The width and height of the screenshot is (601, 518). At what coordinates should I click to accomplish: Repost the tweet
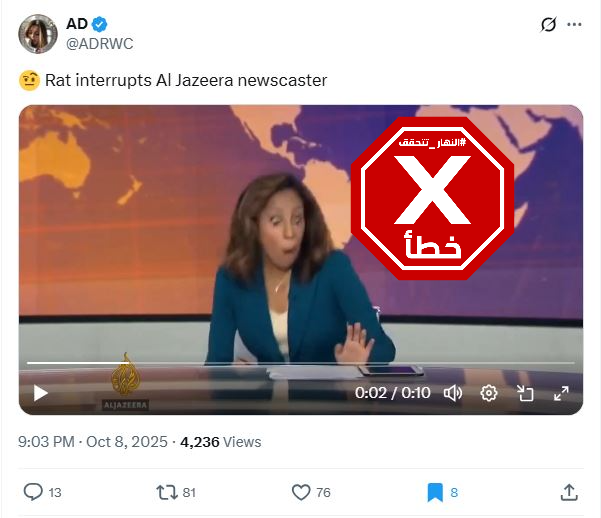tap(167, 492)
